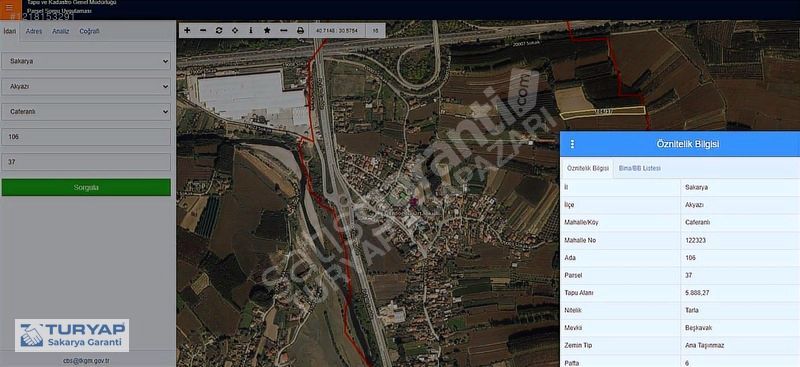Screen dimensions: 800x367
Task: Expand the Akyazı district dropdown
Action: pyautogui.click(x=86, y=86)
